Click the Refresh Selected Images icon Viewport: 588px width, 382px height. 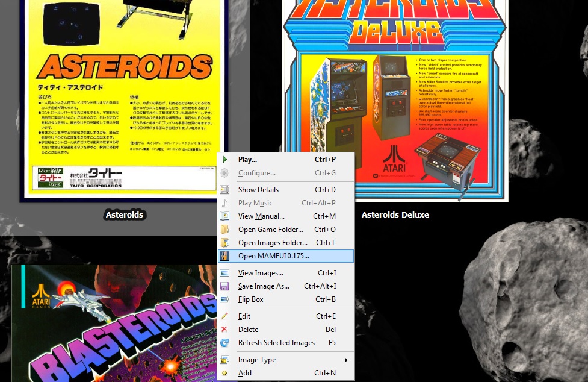point(224,343)
